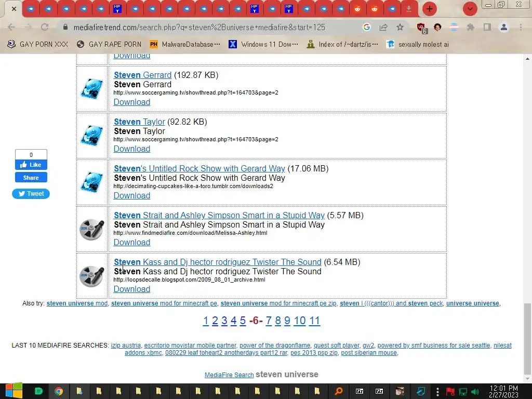This screenshot has width=532, height=399.
Task: Click the Twitter Tweet button
Action: tap(31, 194)
